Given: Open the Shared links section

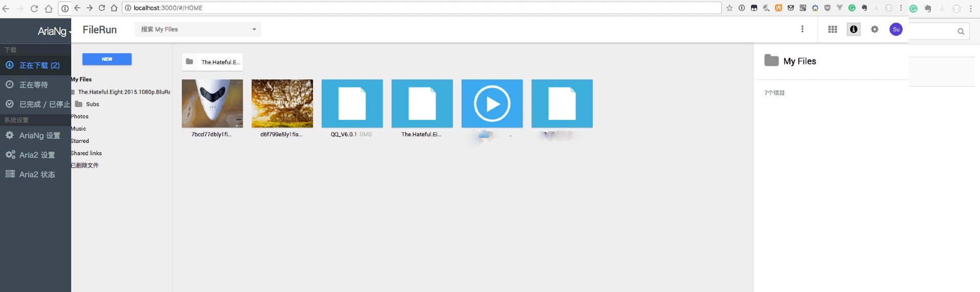Looking at the screenshot, I should pyautogui.click(x=86, y=153).
